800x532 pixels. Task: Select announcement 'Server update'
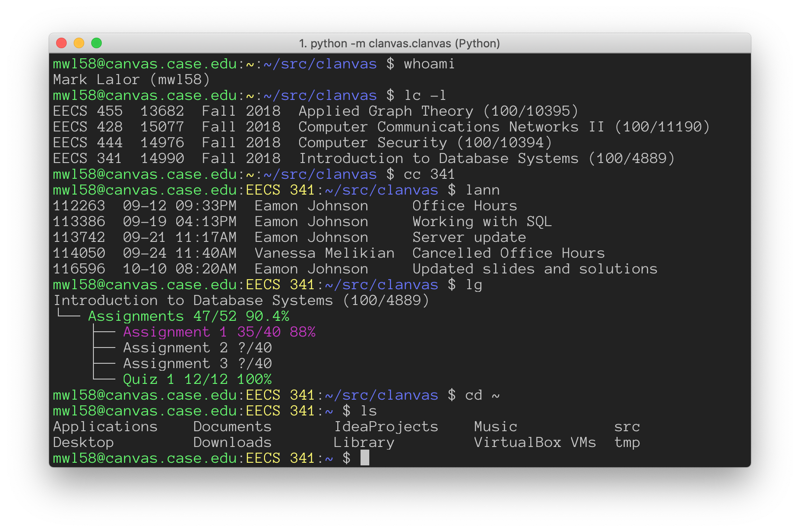289,238
